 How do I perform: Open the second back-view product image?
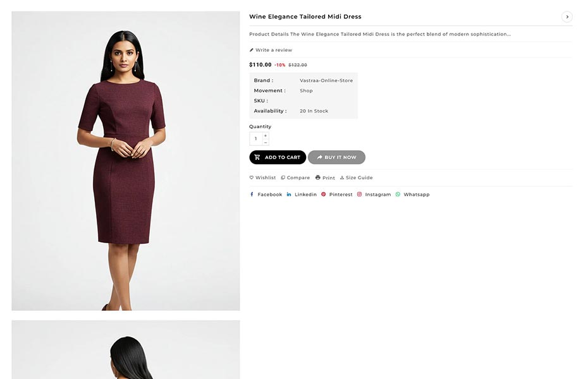click(125, 350)
